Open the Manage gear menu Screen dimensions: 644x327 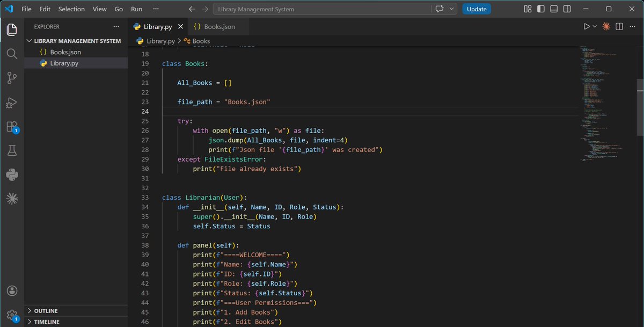[x=12, y=315]
